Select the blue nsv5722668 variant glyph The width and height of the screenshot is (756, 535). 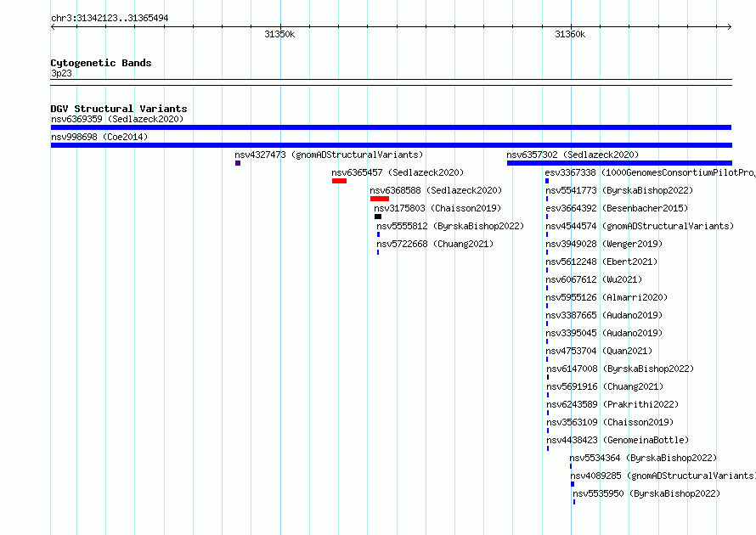click(378, 252)
